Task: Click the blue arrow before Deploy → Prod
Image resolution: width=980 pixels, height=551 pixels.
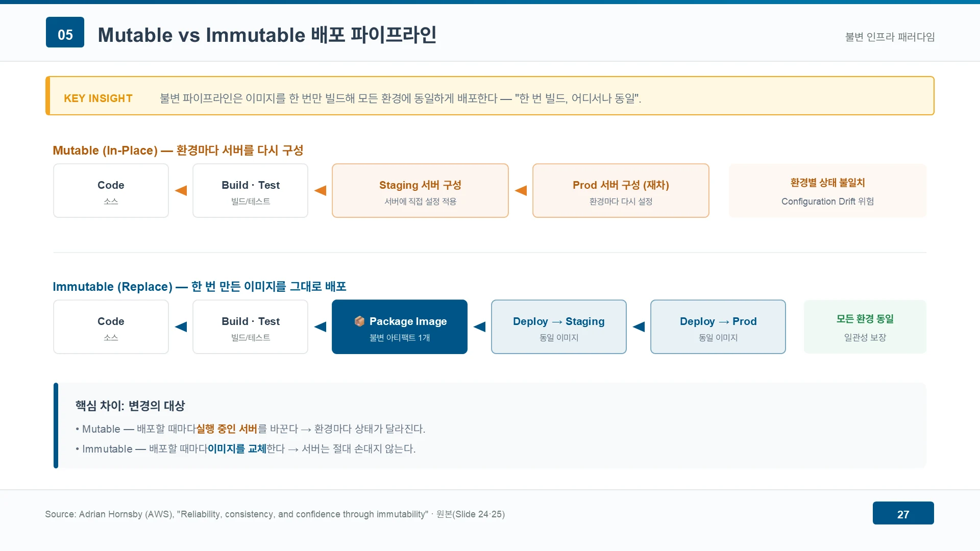Action: (639, 327)
